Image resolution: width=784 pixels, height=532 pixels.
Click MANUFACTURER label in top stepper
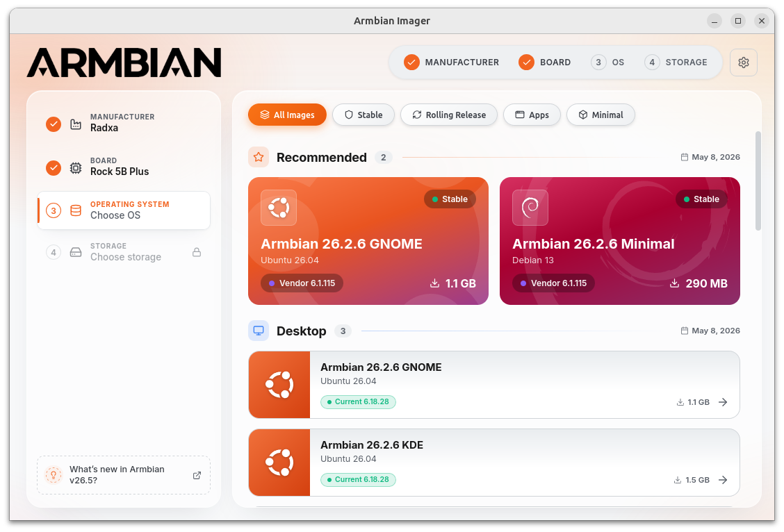462,63
